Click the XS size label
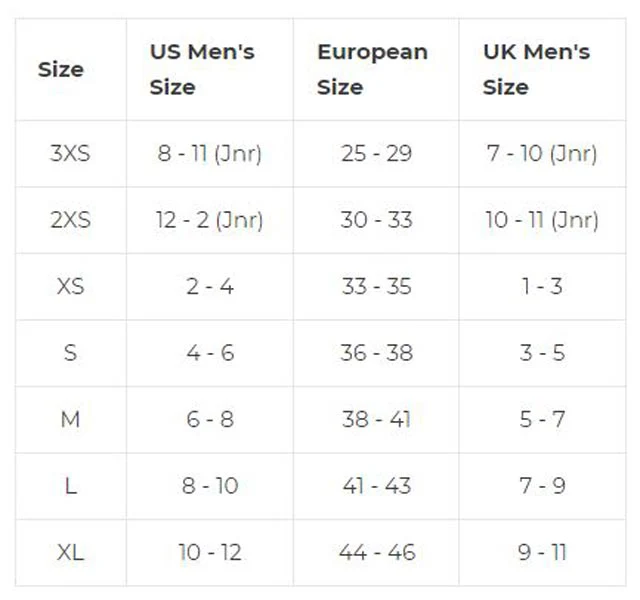640x600 pixels. click(70, 286)
